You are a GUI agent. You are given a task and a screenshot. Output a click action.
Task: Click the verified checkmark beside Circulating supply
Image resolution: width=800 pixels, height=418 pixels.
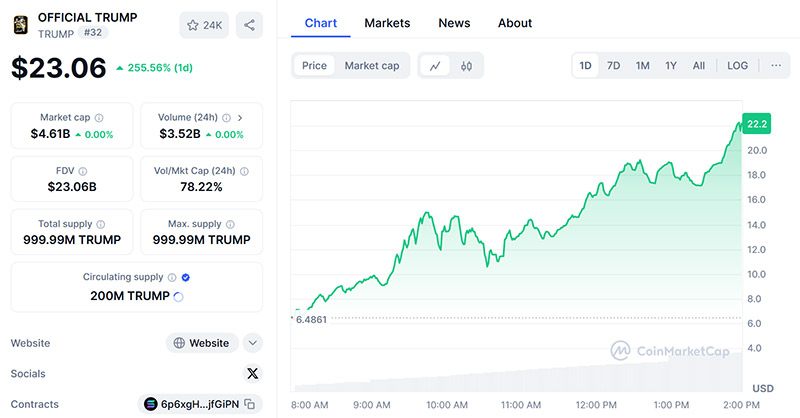pyautogui.click(x=186, y=278)
